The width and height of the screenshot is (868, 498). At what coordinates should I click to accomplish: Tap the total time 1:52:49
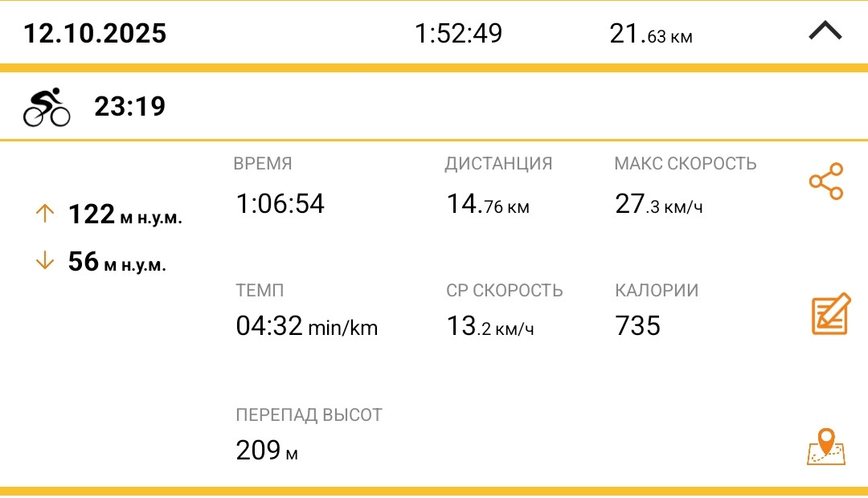(x=458, y=33)
